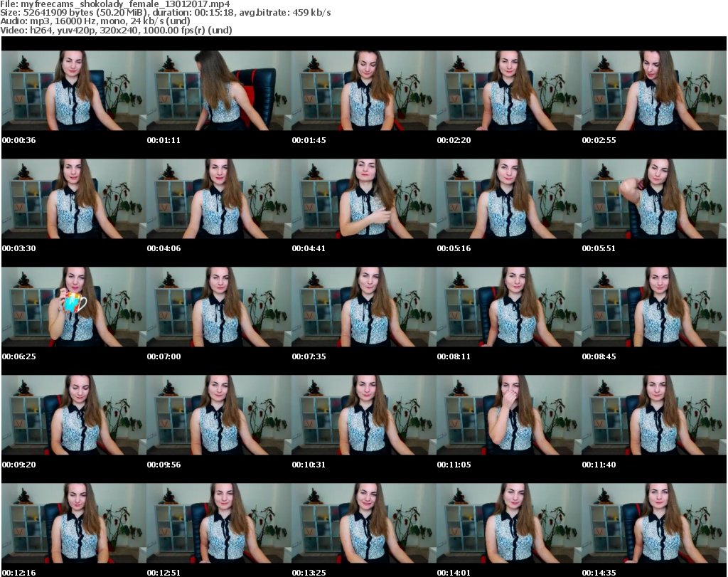728x577 pixels.
Task: Select the thumbnail at 00:02:55
Action: point(654,90)
